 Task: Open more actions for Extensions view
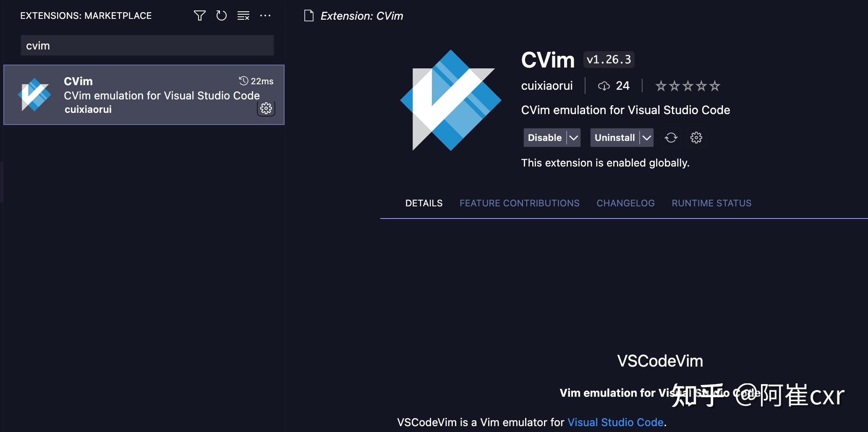(265, 16)
